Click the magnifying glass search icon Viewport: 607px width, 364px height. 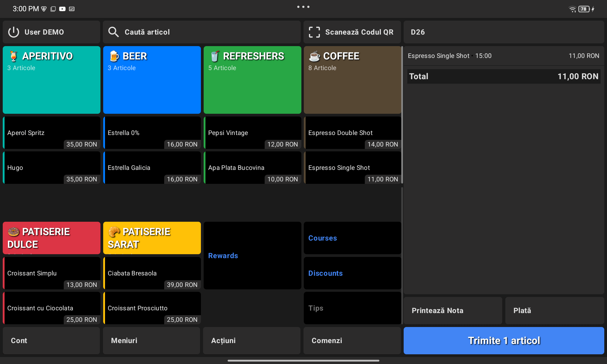click(x=114, y=32)
